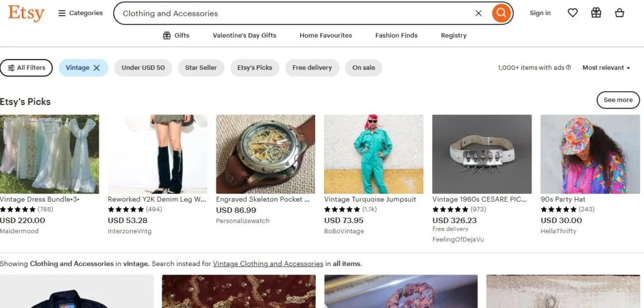Expand the Most relevant sort dropdown
The width and height of the screenshot is (644, 308).
(x=606, y=68)
